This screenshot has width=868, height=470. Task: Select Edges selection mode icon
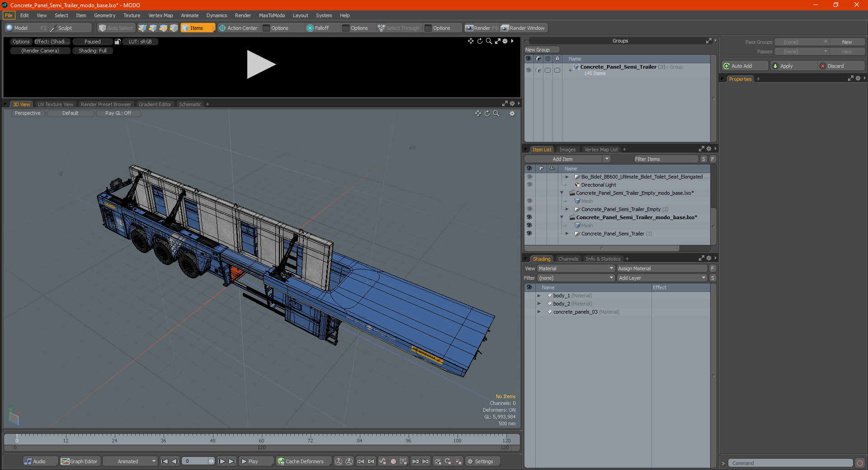[x=153, y=28]
